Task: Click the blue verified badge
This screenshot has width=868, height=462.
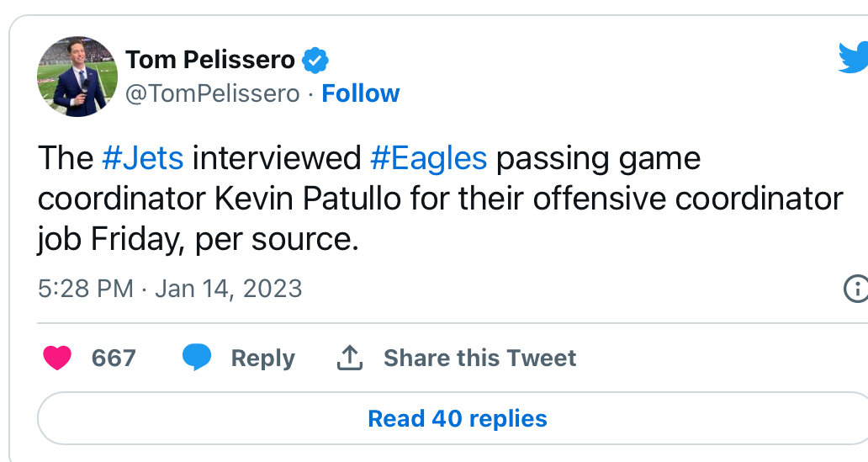Action: [315, 61]
